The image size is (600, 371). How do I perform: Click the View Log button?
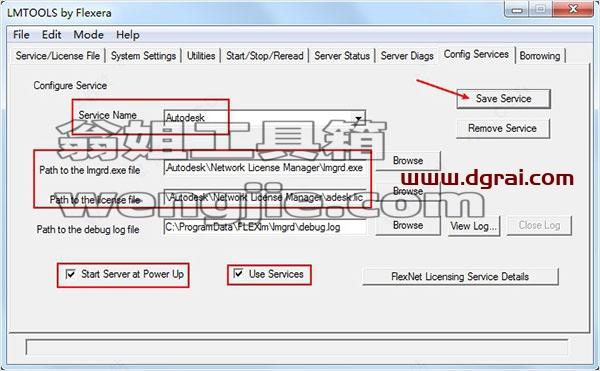[x=474, y=226]
